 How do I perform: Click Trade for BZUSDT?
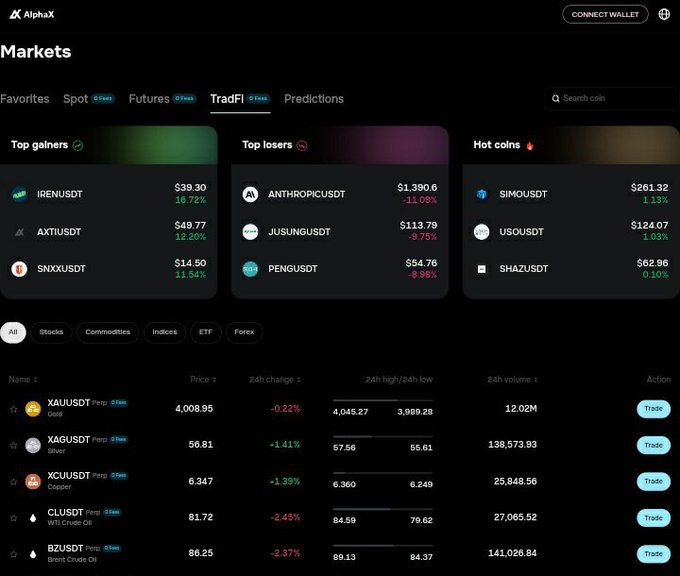click(x=653, y=554)
